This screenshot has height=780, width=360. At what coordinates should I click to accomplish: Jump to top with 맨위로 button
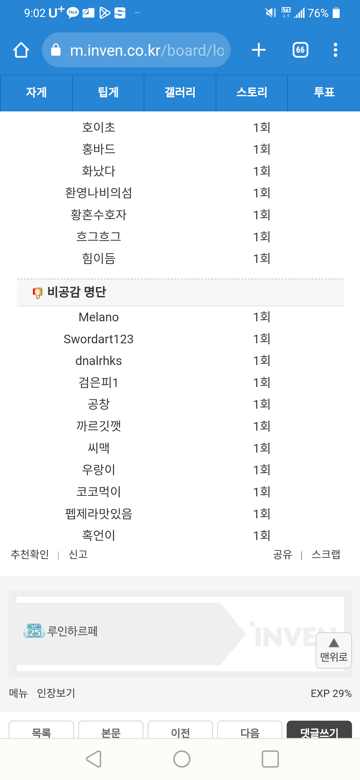pyautogui.click(x=334, y=651)
